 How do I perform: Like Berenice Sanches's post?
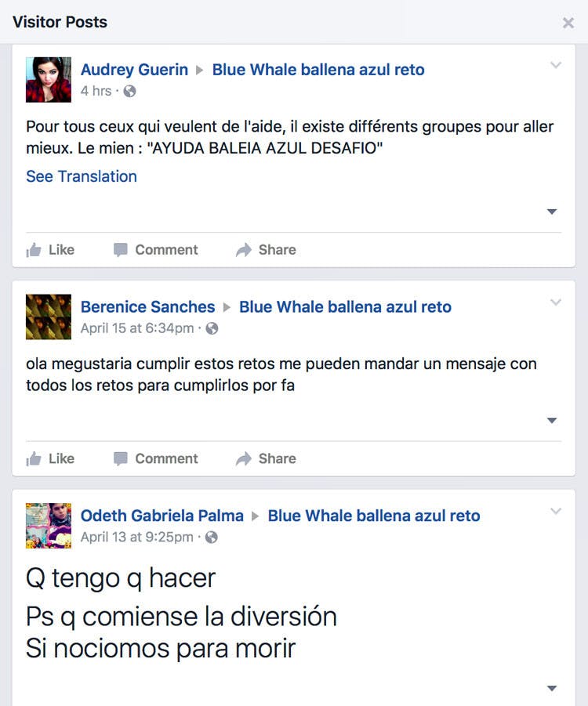point(50,458)
